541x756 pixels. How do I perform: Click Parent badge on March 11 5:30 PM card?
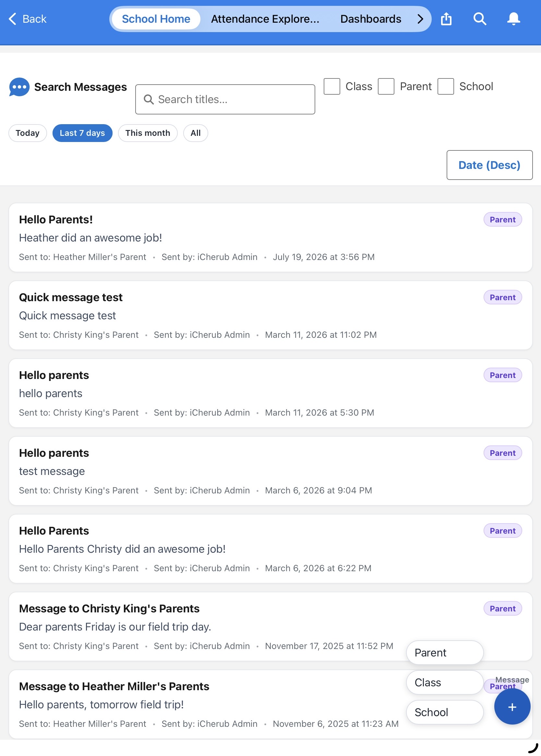click(502, 375)
